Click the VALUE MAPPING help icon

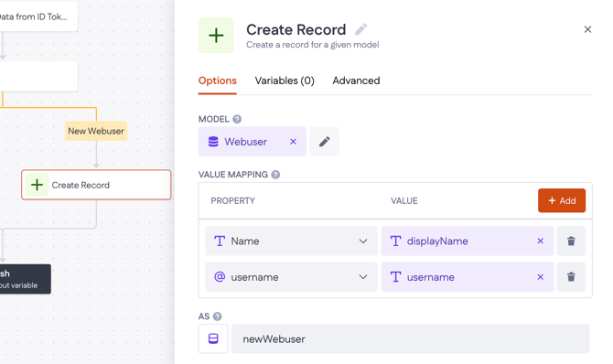(x=275, y=175)
